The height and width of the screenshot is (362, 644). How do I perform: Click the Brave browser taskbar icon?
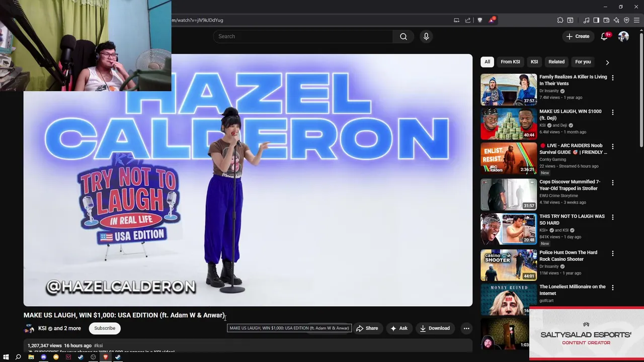click(x=105, y=357)
